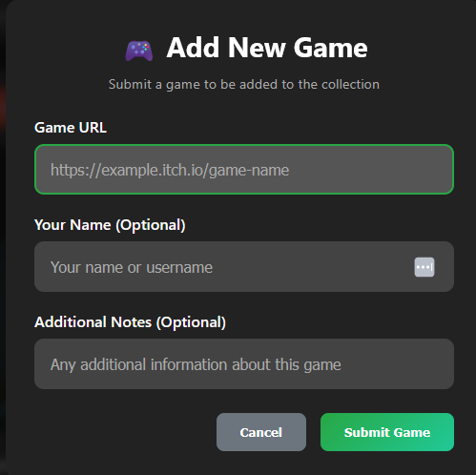476x475 pixels.
Task: Open the password manager autofill icon
Action: (x=424, y=267)
